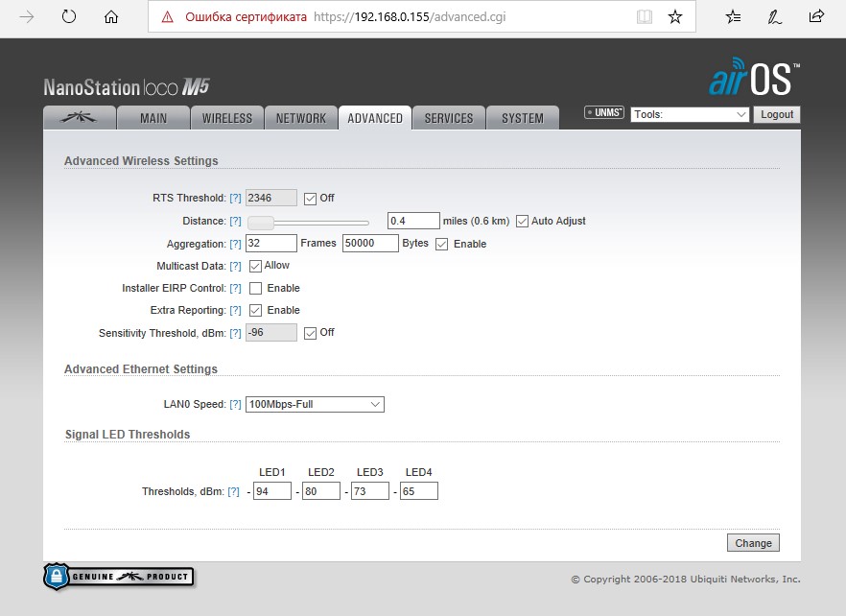This screenshot has width=846, height=616.
Task: Click the browser address bar URL
Action: (x=410, y=16)
